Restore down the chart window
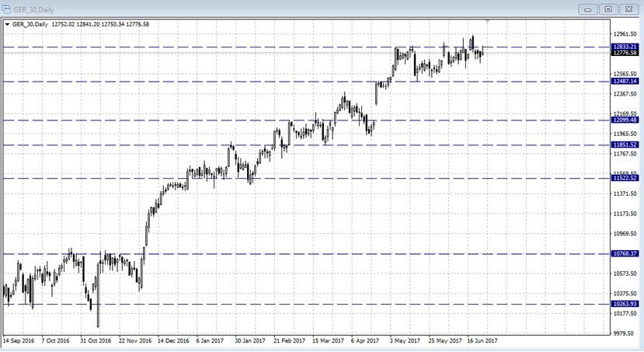Image resolution: width=644 pixels, height=352 pixels. coord(608,9)
